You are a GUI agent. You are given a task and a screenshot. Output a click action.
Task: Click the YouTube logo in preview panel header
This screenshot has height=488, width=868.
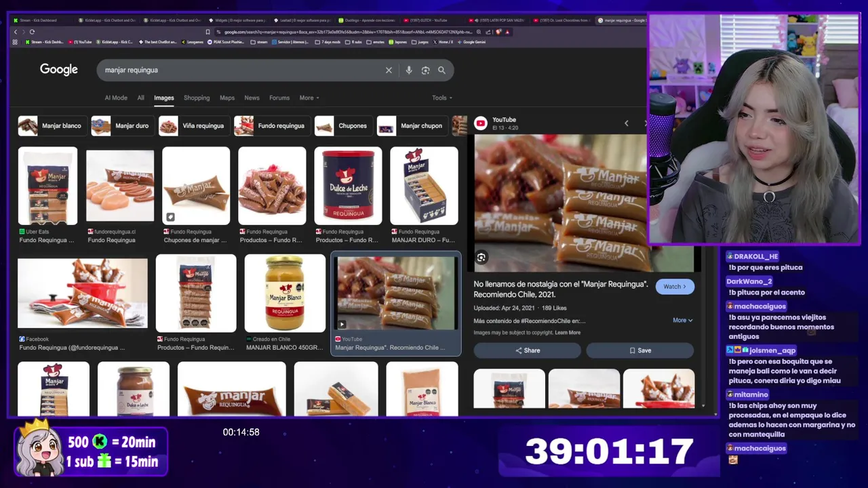481,123
